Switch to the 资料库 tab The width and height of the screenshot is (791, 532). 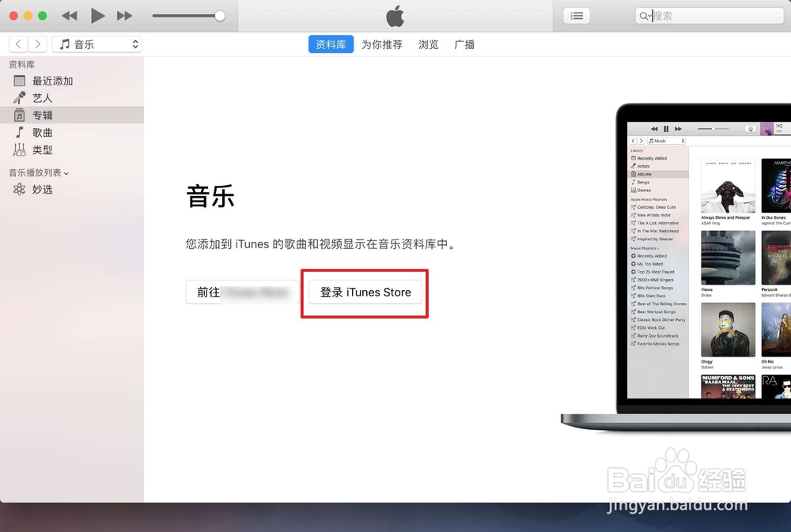(x=331, y=44)
